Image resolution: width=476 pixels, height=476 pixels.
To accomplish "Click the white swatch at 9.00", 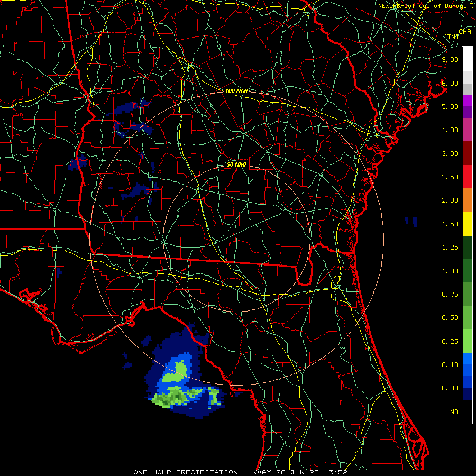I will pos(467,59).
